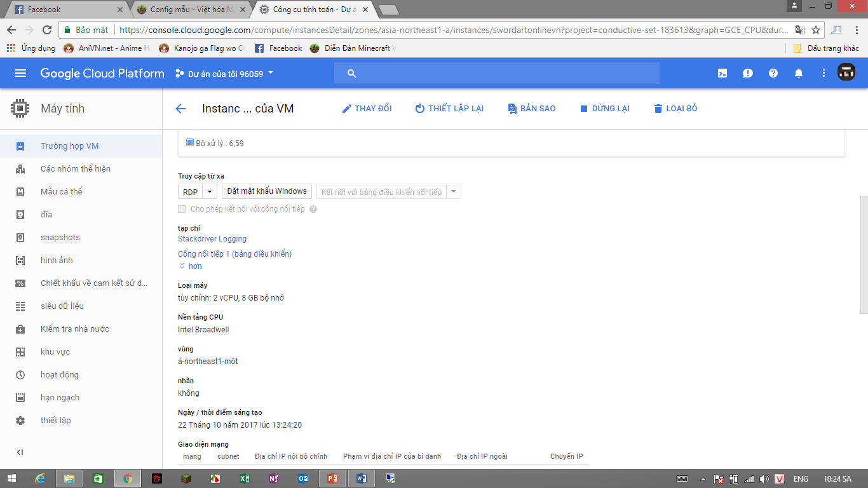Show notifications via the bell icon

[799, 73]
